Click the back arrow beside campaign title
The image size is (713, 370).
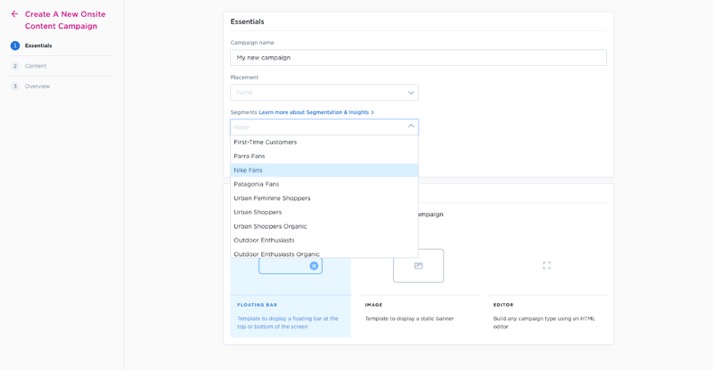15,14
